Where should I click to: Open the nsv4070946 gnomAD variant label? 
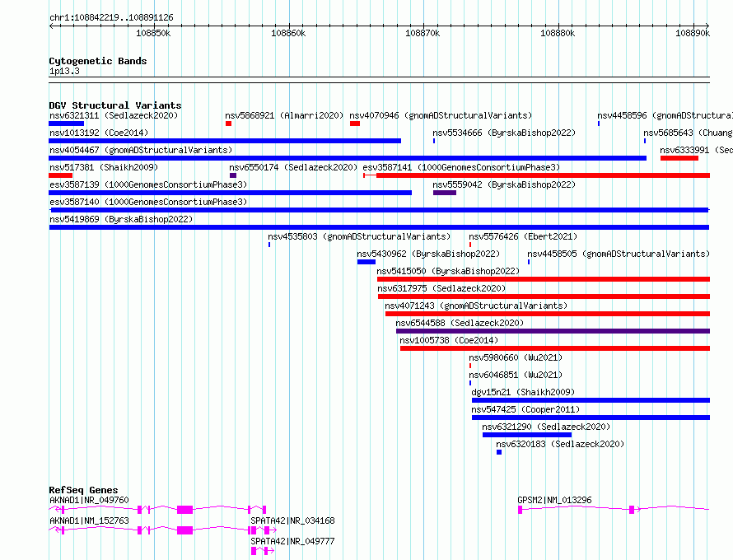tap(441, 115)
